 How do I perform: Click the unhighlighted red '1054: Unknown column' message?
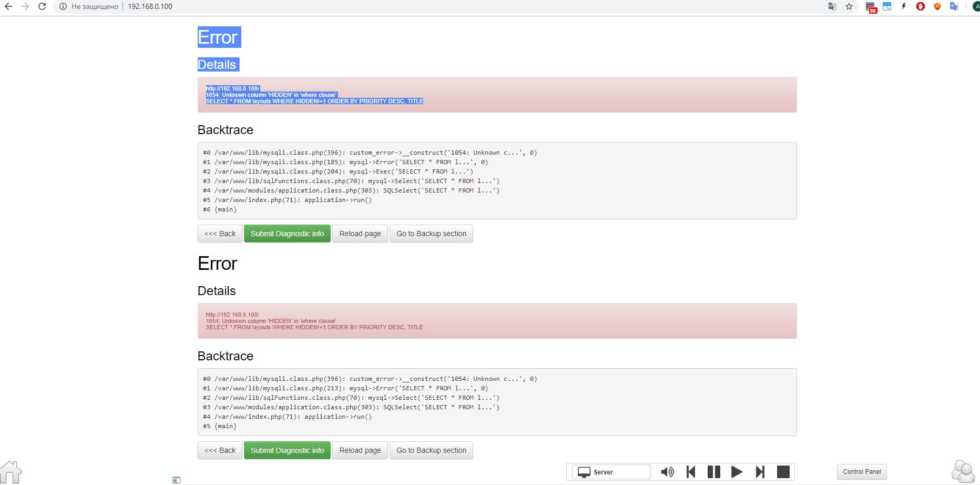coord(271,321)
